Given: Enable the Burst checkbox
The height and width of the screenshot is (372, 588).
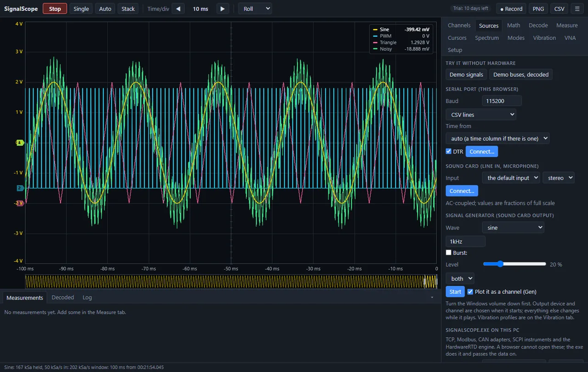Looking at the screenshot, I should coord(449,252).
